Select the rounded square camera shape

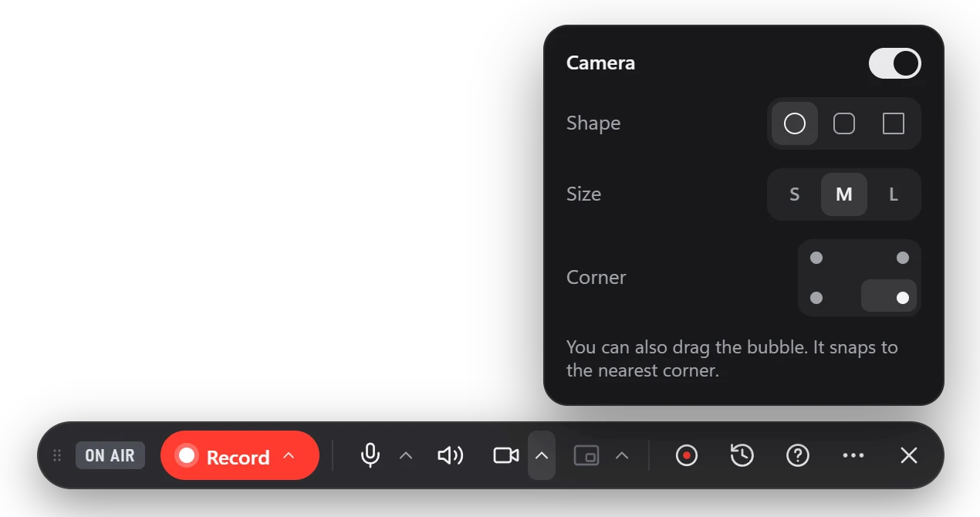pos(844,123)
